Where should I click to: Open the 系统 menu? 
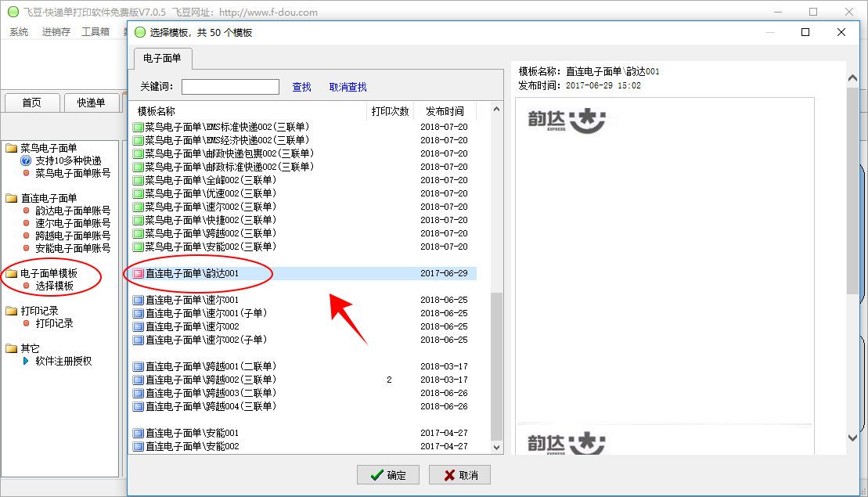point(19,32)
